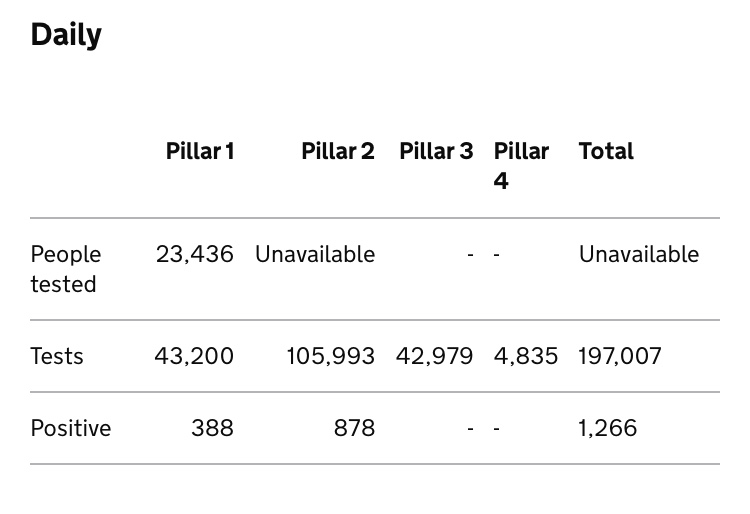Click the 23,436 people tested value

[195, 254]
